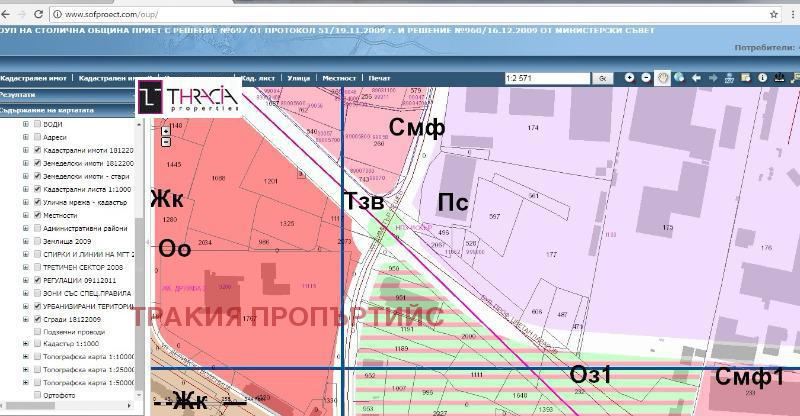Enable Подземни проводи layer checkbox
The height and width of the screenshot is (416, 800).
(x=37, y=332)
